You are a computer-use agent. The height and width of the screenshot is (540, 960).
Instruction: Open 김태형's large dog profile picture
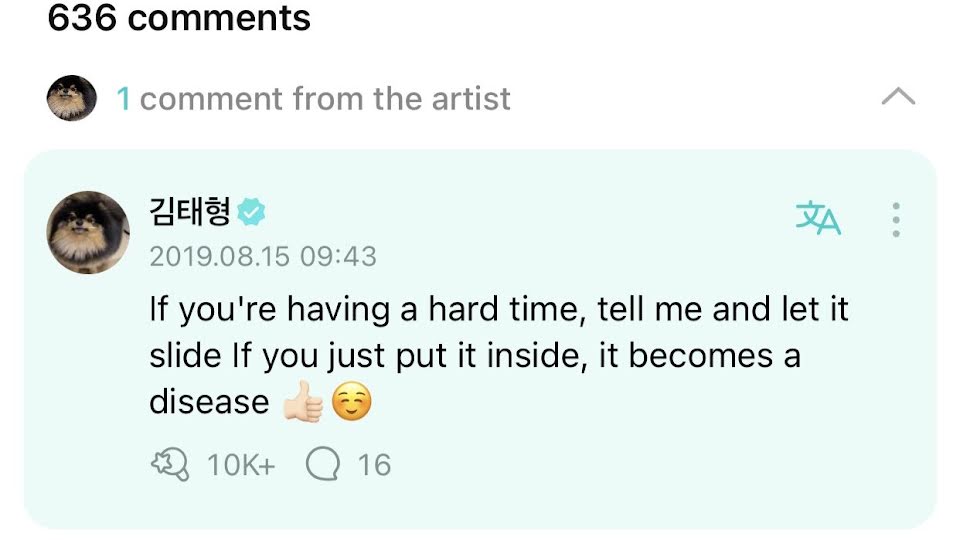pos(88,233)
